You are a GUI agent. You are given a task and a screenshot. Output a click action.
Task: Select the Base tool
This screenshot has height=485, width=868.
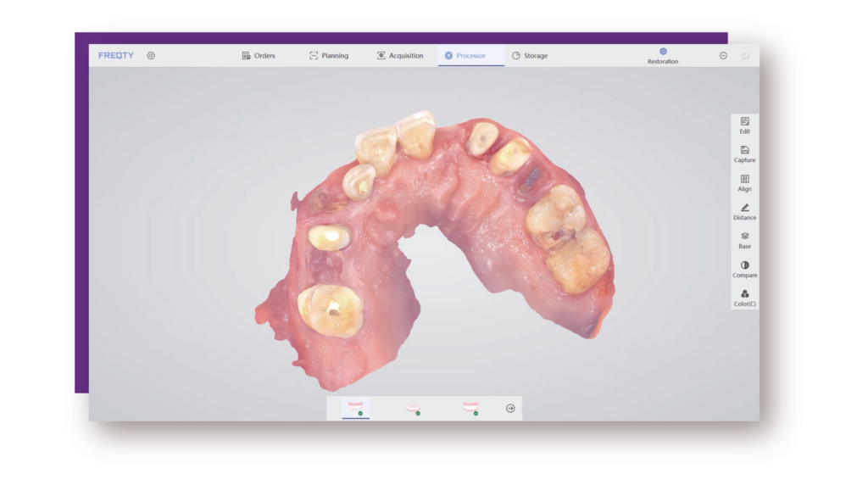[x=744, y=241]
